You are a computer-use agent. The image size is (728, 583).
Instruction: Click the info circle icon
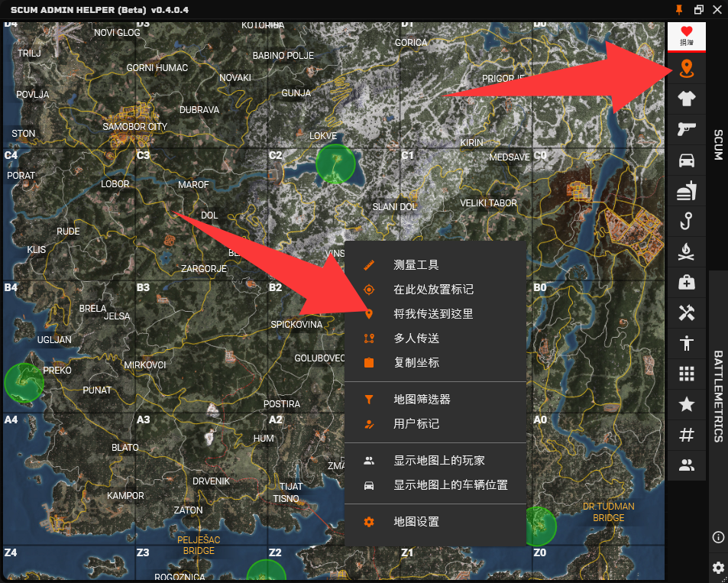click(718, 537)
